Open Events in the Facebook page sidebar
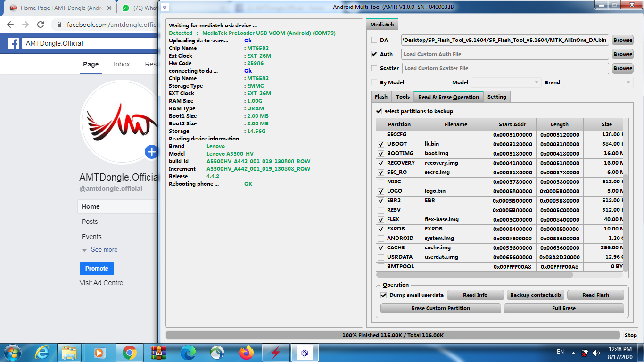This screenshot has height=362, width=644. pyautogui.click(x=91, y=237)
